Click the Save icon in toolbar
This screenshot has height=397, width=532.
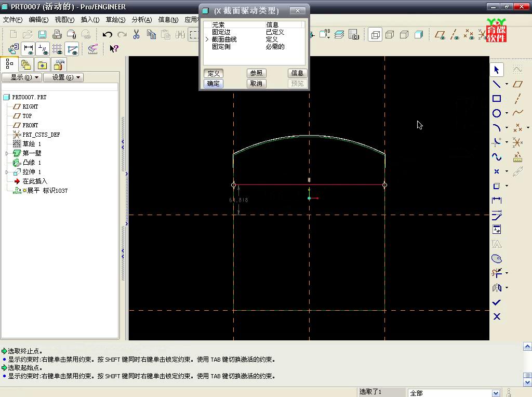tap(42, 34)
